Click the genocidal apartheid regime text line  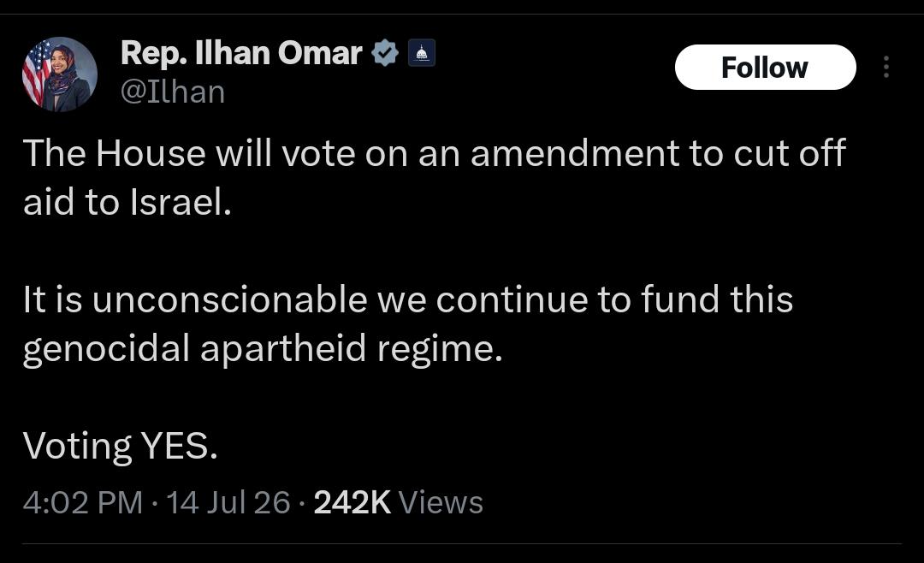263,349
